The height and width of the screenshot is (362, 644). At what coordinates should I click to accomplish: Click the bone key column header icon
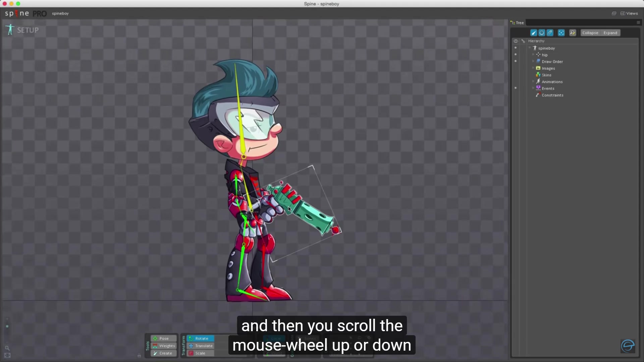523,41
